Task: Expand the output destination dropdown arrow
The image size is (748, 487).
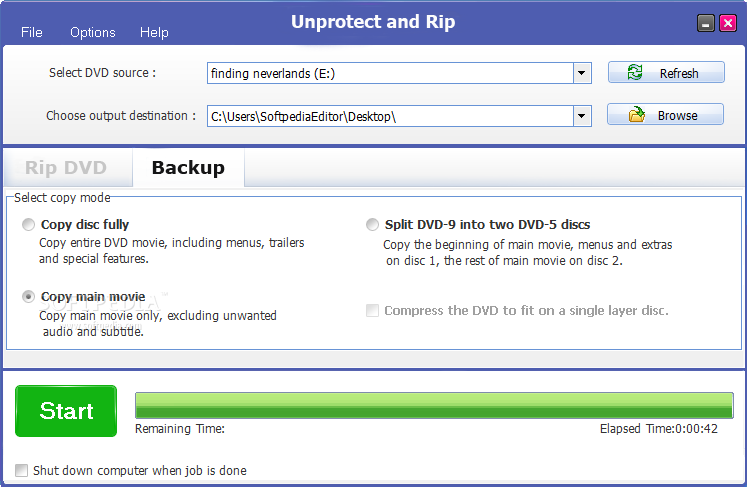Action: click(582, 116)
